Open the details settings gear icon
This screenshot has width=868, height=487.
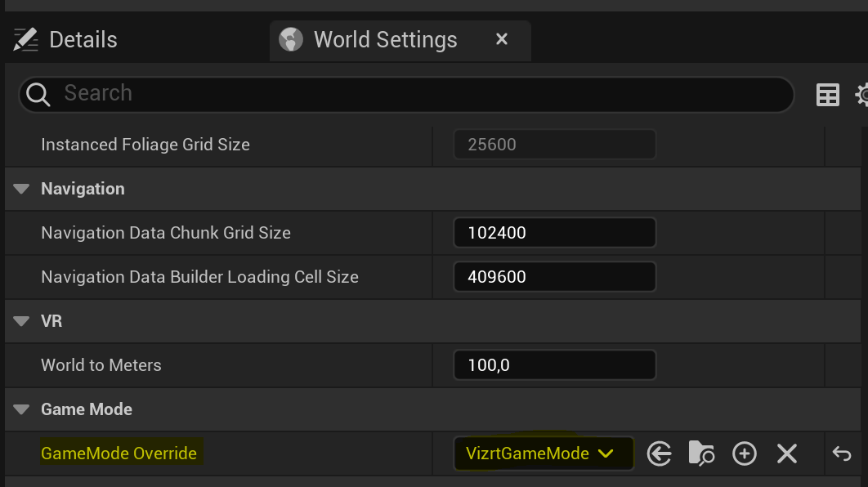point(862,96)
